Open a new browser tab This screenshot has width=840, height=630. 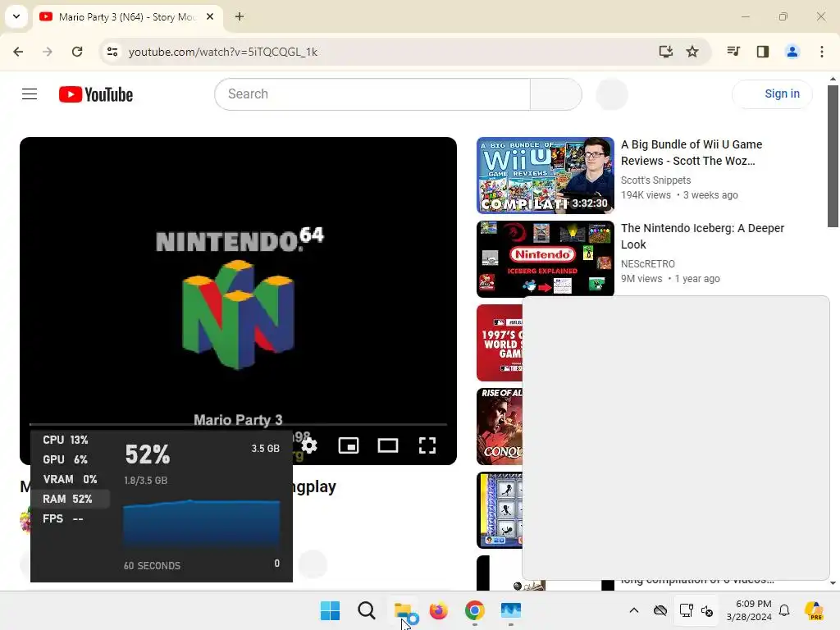240,16
